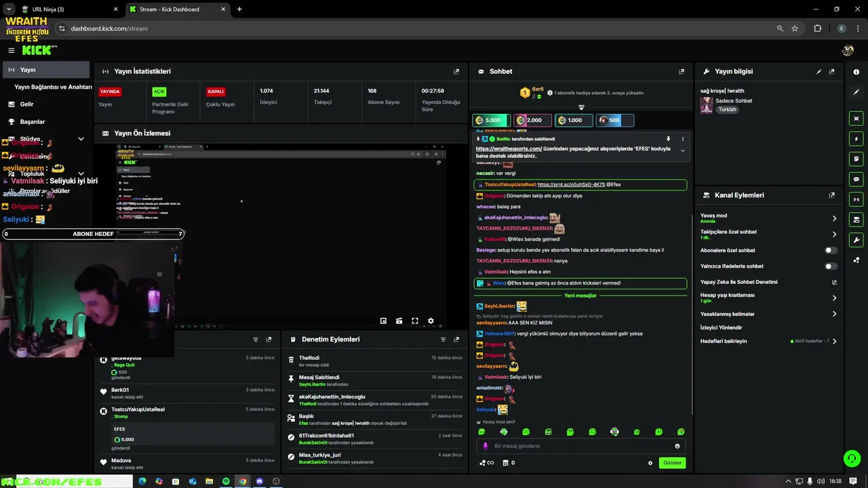This screenshot has height=488, width=868.
Task: Open File Explorer from the taskbar
Action: coord(209,481)
